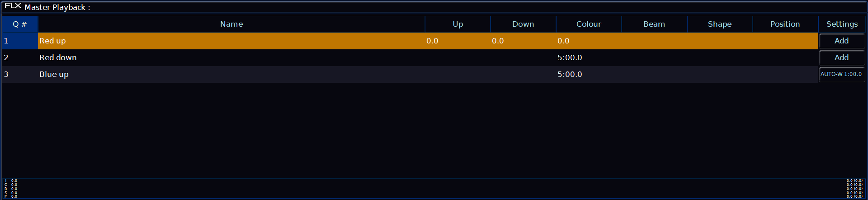The image size is (868, 200).
Task: Select the Red up cue name
Action: [x=231, y=41]
